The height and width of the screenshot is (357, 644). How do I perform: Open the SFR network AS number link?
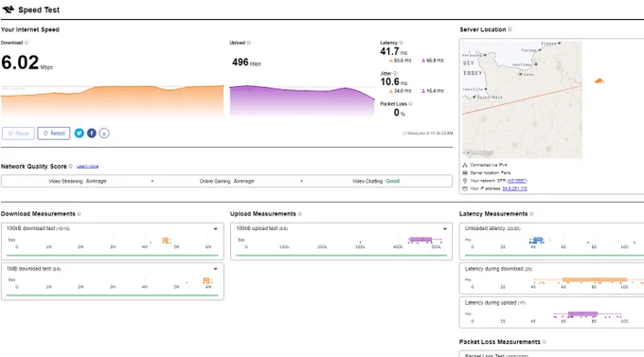pyautogui.click(x=517, y=181)
